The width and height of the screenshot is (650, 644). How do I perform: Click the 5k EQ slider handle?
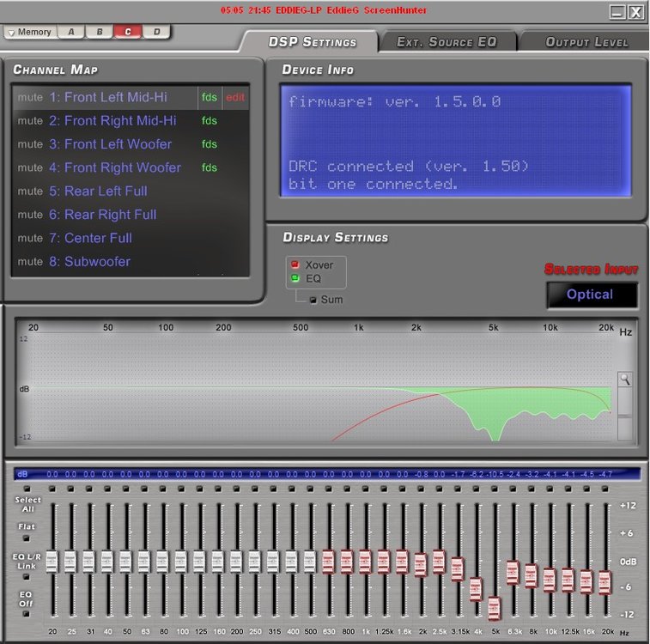click(x=494, y=608)
